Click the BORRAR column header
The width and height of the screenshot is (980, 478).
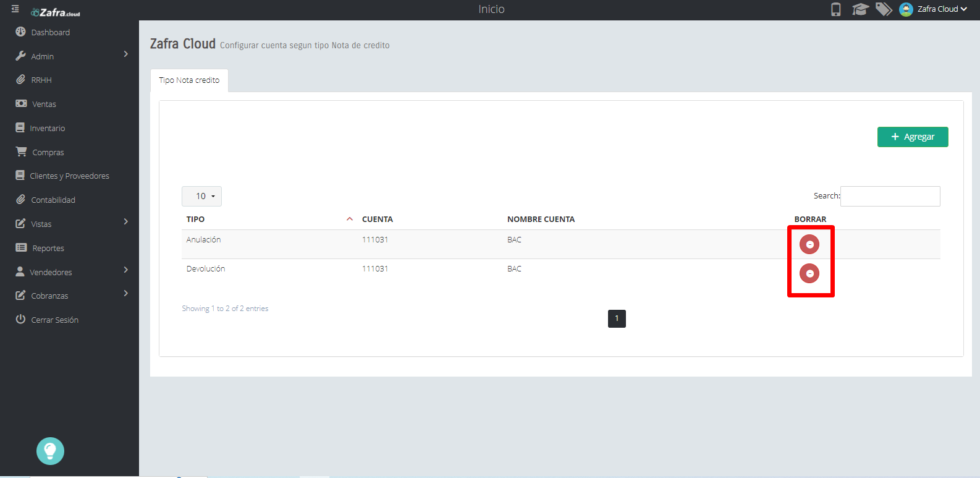click(x=810, y=220)
